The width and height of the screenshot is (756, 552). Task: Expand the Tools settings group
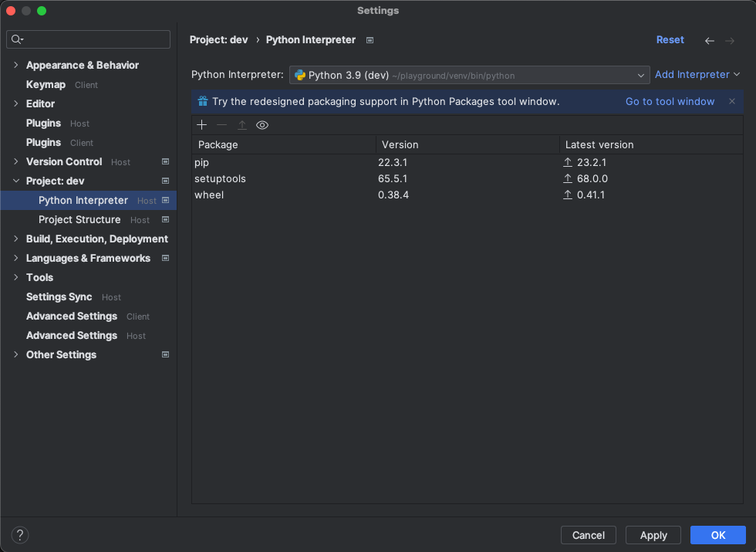pyautogui.click(x=16, y=277)
